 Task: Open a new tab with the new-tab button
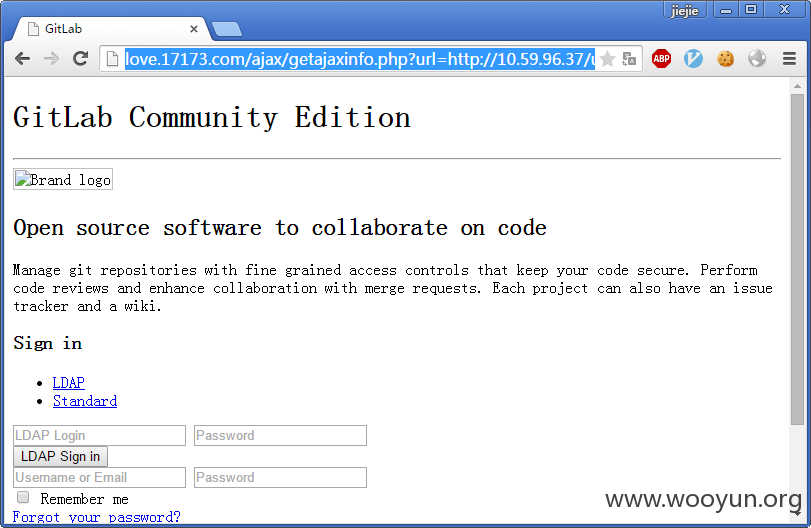coord(227,29)
